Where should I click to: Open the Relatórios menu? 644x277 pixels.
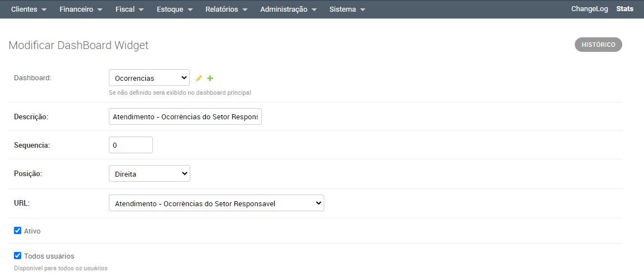coord(226,9)
